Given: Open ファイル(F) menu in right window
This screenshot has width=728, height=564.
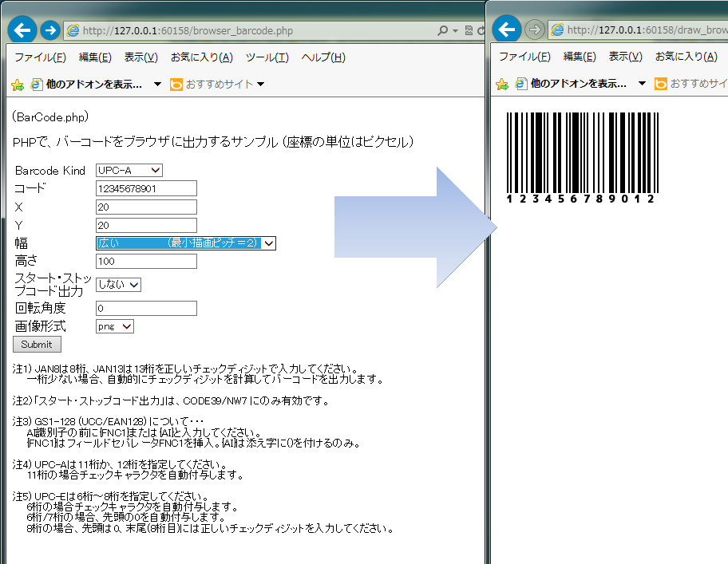Looking at the screenshot, I should [524, 57].
